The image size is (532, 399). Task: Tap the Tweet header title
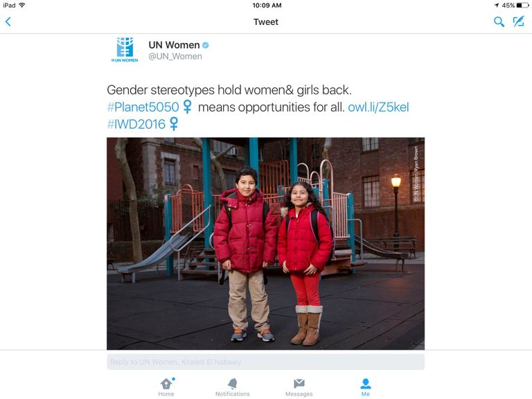(266, 22)
